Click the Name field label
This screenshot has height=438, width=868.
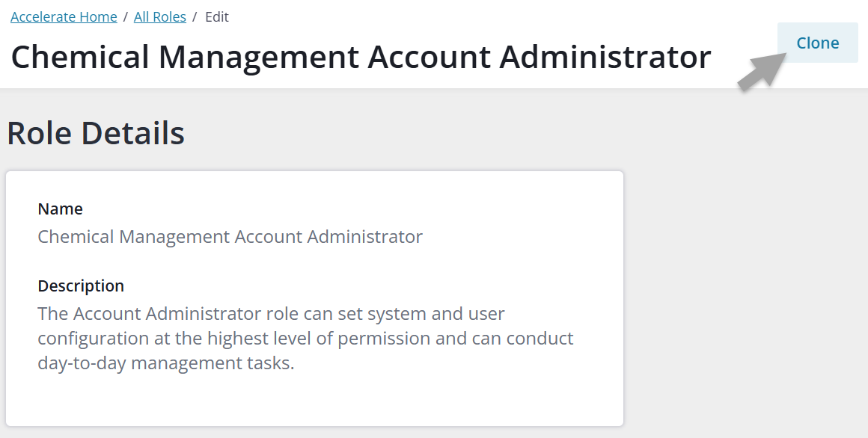(60, 209)
